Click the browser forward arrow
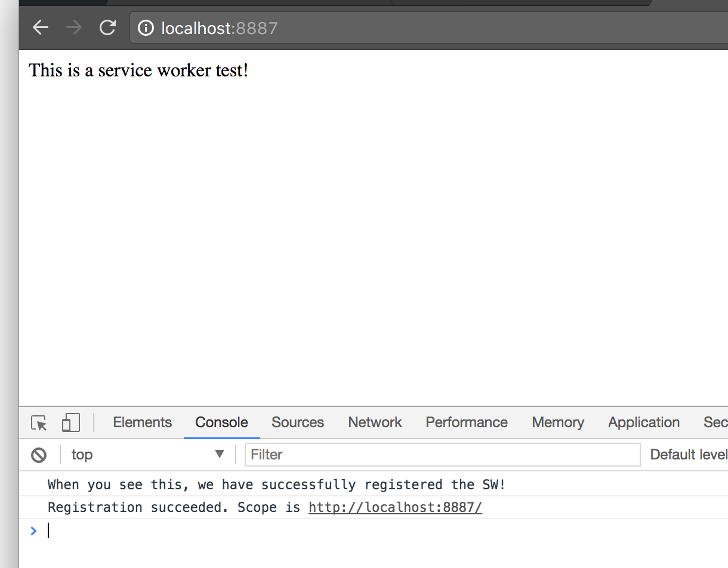 [x=74, y=27]
